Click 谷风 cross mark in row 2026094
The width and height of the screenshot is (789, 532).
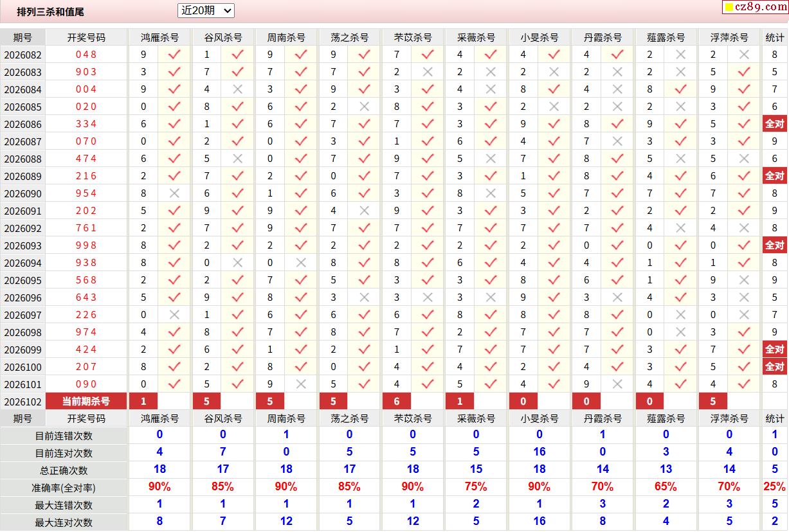(237, 263)
